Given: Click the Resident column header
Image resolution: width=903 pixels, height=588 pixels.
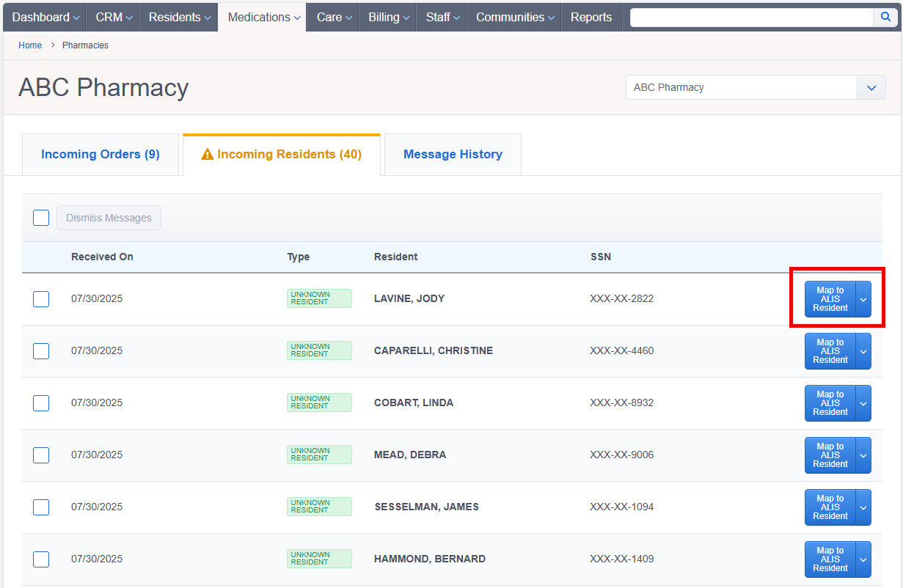Looking at the screenshot, I should pyautogui.click(x=396, y=257).
